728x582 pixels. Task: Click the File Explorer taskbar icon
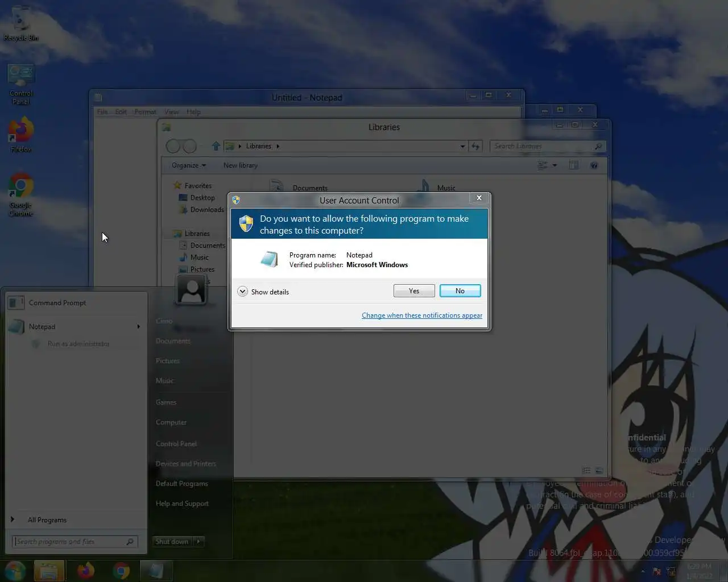(49, 571)
